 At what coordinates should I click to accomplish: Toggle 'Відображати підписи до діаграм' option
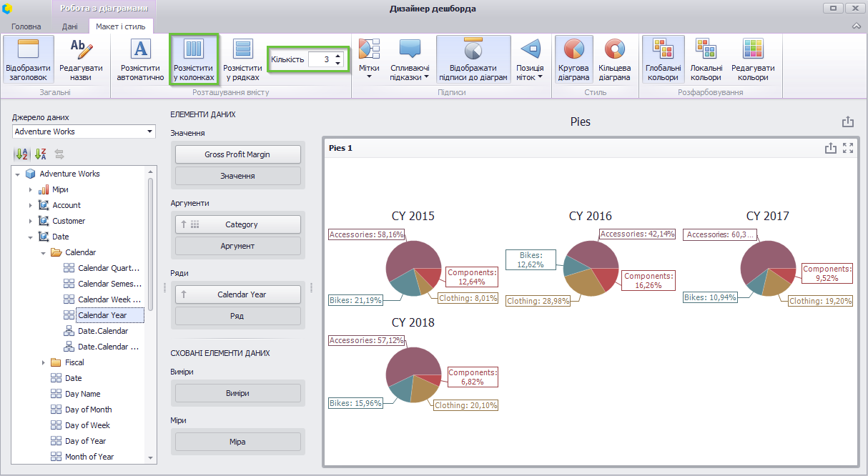tap(473, 59)
